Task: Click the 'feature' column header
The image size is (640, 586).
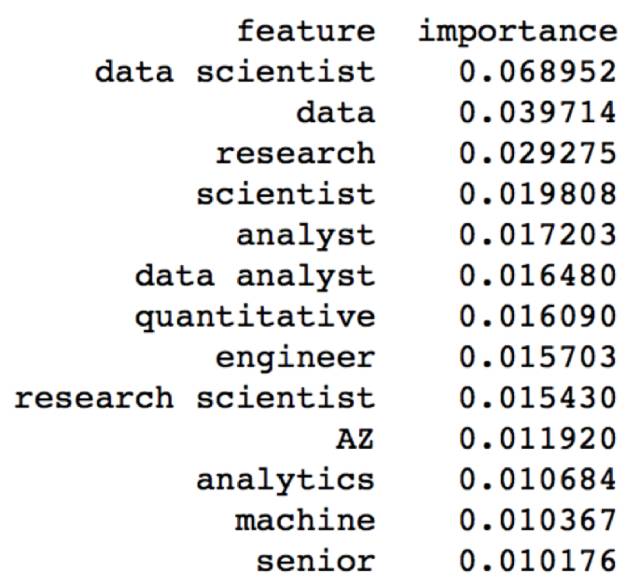Action: (306, 31)
